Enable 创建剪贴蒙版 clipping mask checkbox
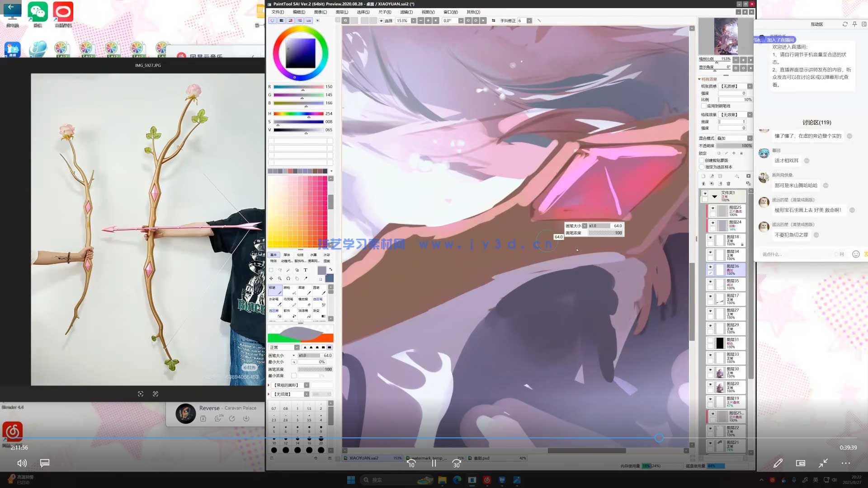868x488 pixels. [702, 160]
